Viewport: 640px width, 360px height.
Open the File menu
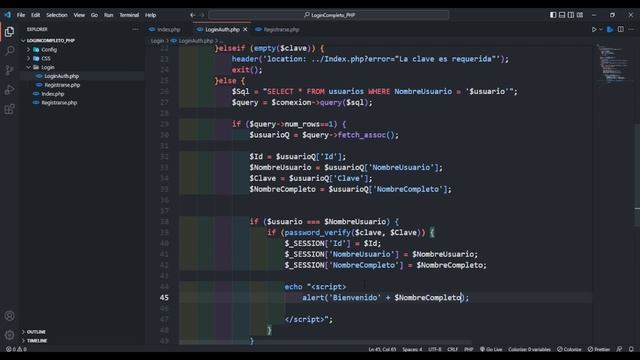(x=21, y=15)
